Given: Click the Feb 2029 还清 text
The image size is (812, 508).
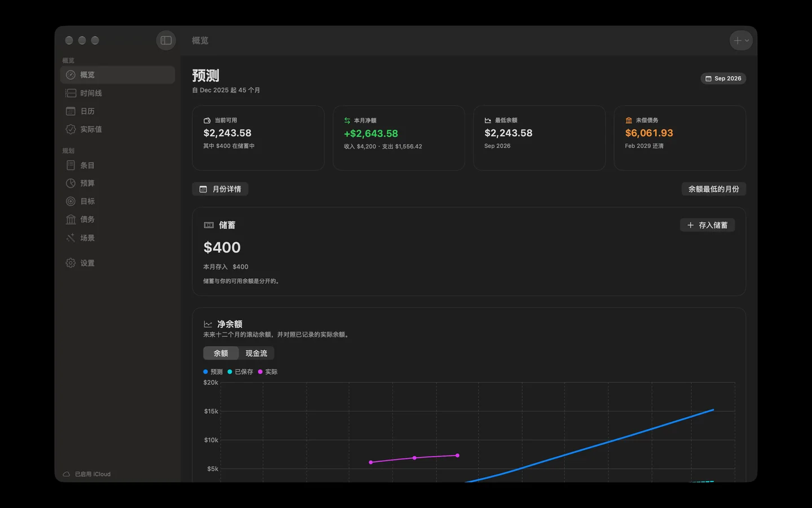Looking at the screenshot, I should click(x=644, y=146).
